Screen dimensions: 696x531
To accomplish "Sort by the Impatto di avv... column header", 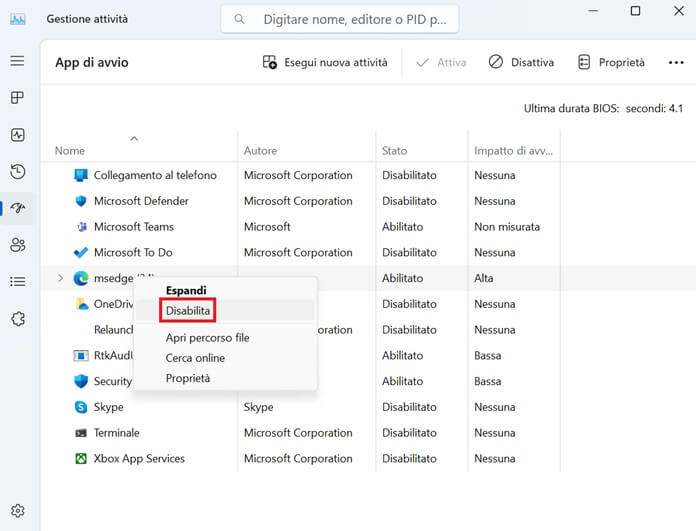I will pos(513,151).
